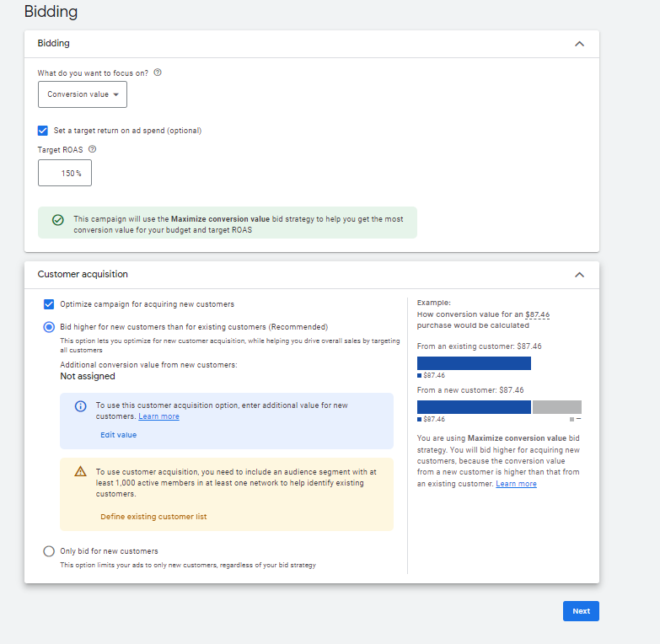Click the existing customer blue value bar

(474, 363)
